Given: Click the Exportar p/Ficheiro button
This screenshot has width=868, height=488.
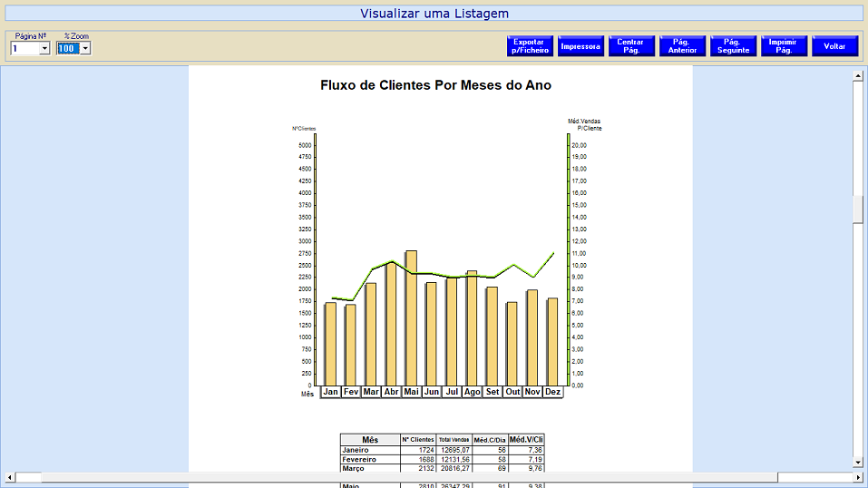Looking at the screenshot, I should coord(529,46).
